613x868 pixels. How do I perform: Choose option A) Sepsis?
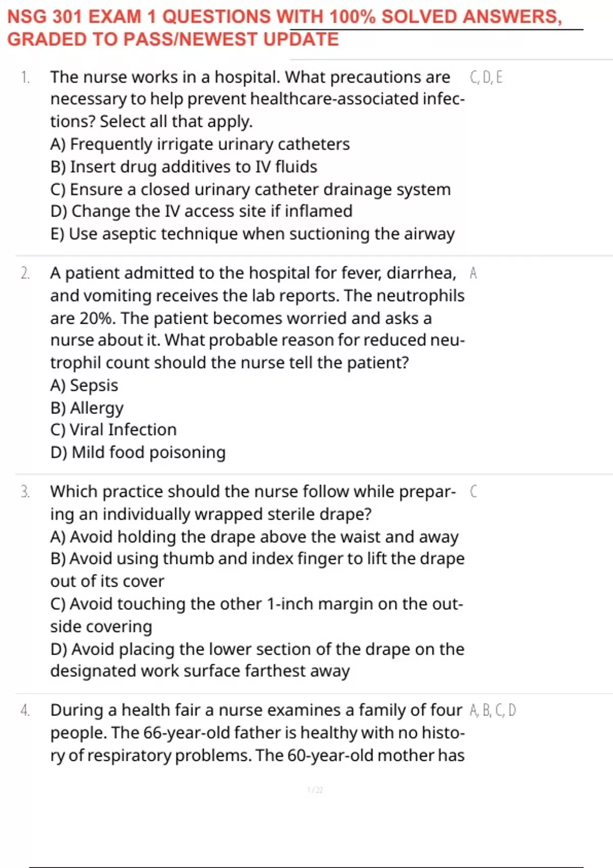coord(84,385)
